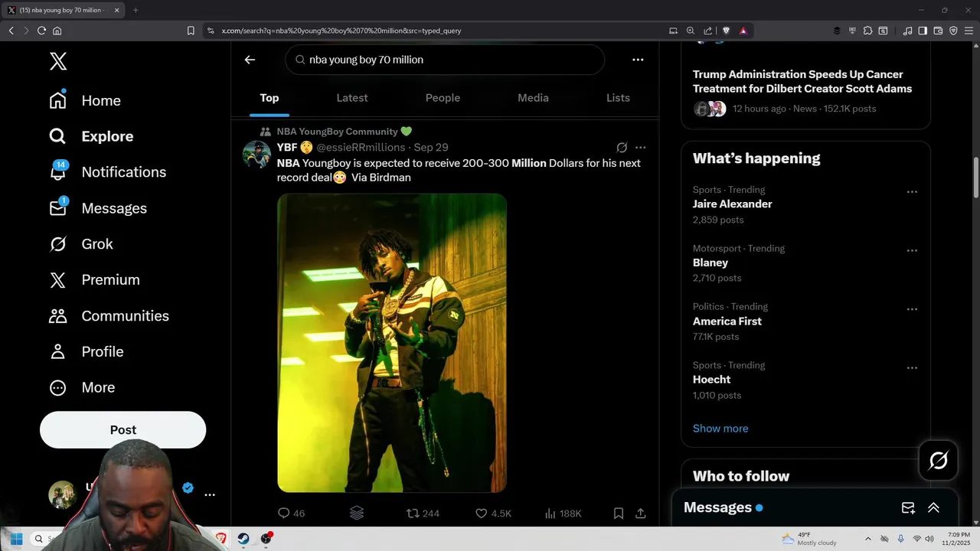980x551 pixels.
Task: Show hidden system tray icons
Action: coord(867,539)
